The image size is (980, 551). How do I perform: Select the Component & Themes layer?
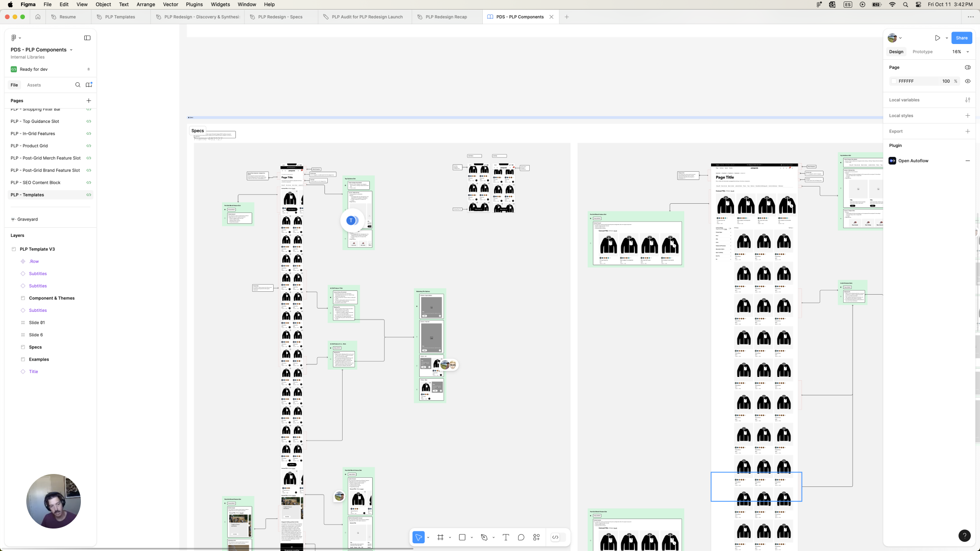(52, 298)
